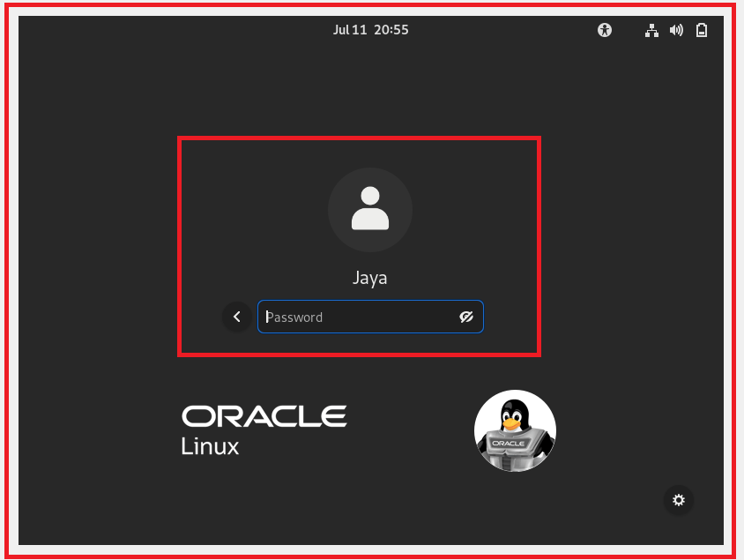The height and width of the screenshot is (560, 744).
Task: Open the volume speaker icon
Action: click(676, 30)
